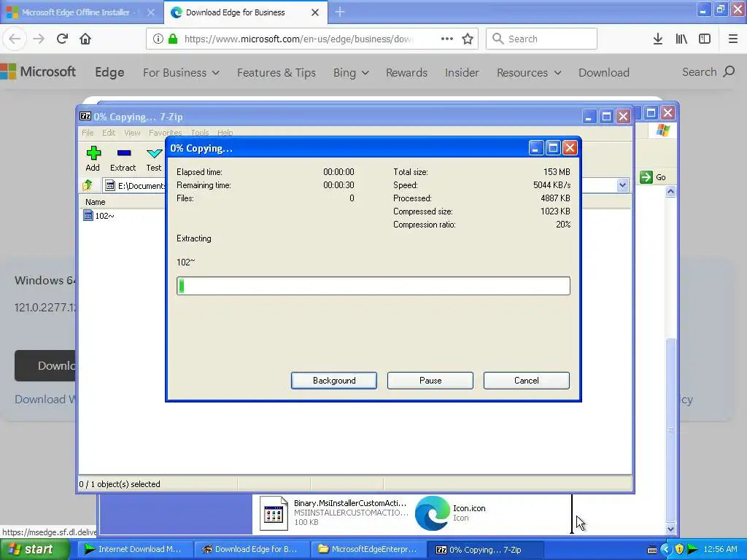Open the File menu in 7-Zip

tap(88, 133)
